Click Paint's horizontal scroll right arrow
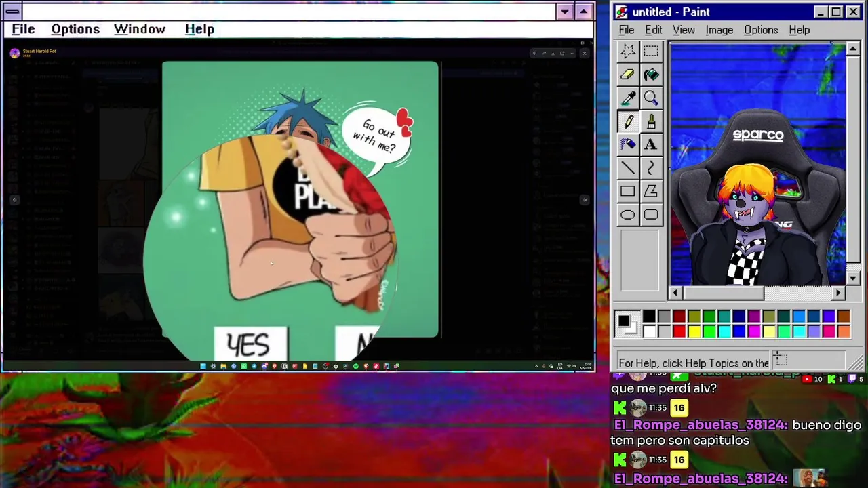Image resolution: width=868 pixels, height=488 pixels. (839, 293)
